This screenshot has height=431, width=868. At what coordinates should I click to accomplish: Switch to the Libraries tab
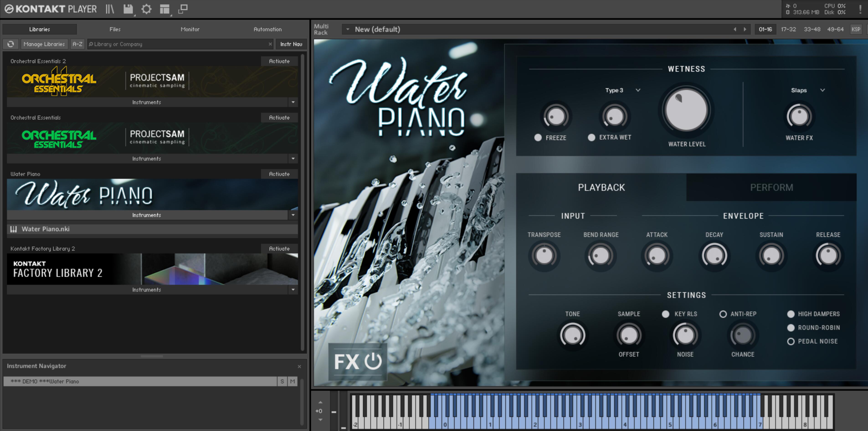pyautogui.click(x=39, y=29)
